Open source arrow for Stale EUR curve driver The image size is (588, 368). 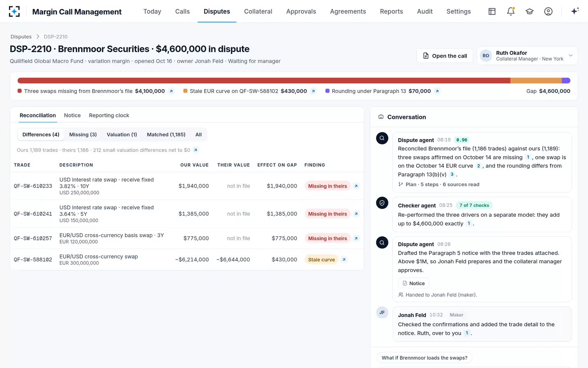pos(313,91)
